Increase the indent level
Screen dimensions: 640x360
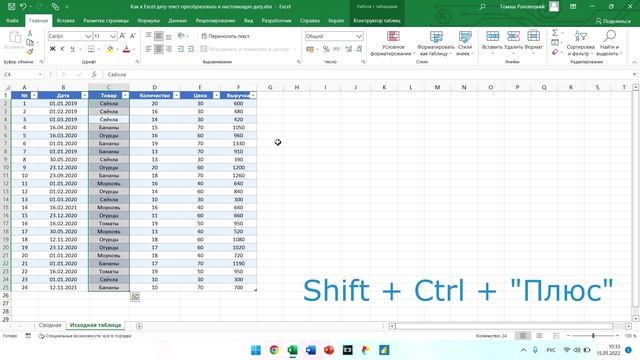point(191,49)
